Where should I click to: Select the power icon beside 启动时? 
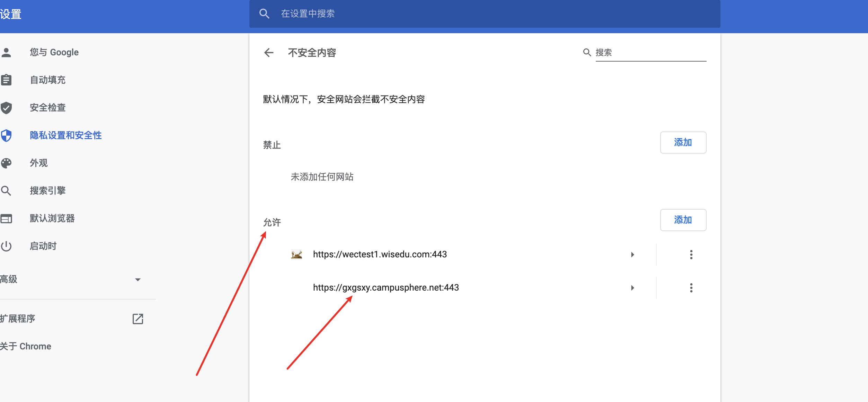pyautogui.click(x=7, y=246)
